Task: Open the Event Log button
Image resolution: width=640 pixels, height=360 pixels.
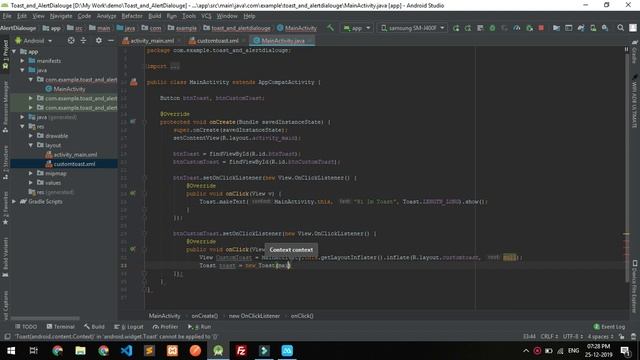Action: (609, 327)
